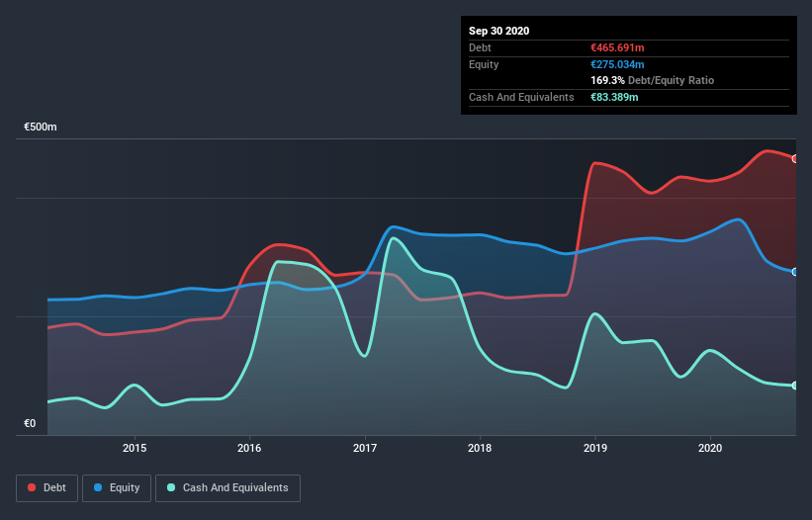
Task: Click Cash And Equivalents label in tooltip
Action: pyautogui.click(x=521, y=97)
